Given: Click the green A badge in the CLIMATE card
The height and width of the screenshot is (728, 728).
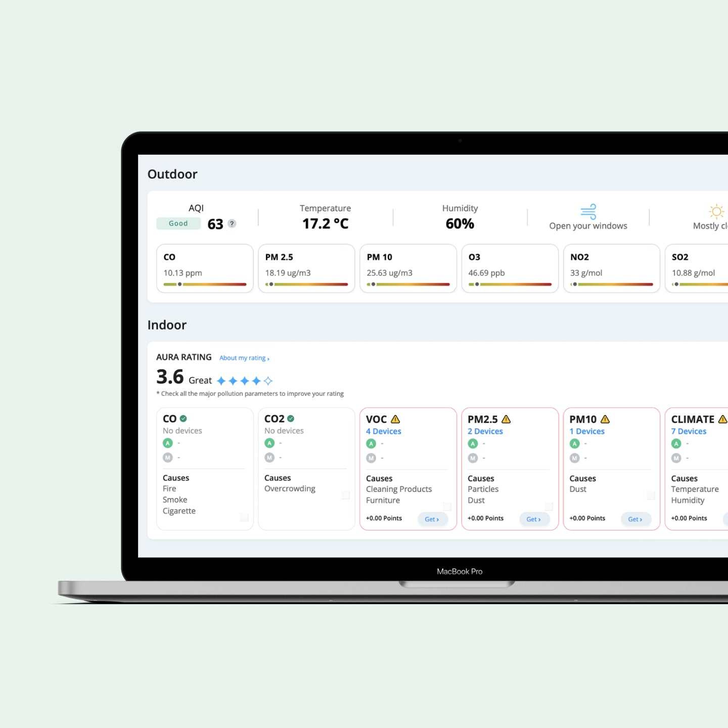Looking at the screenshot, I should (x=676, y=443).
